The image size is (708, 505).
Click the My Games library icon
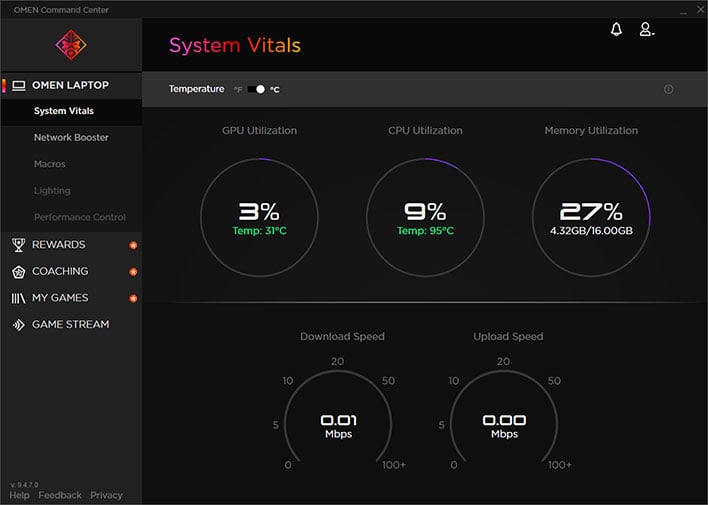pos(19,299)
